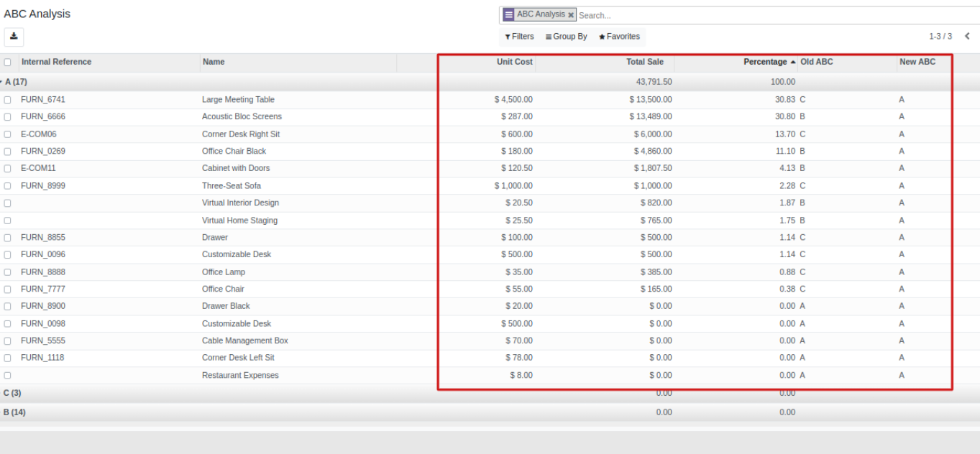Viewport: 980px width, 454px height.
Task: Open the Group By menu
Action: click(567, 37)
